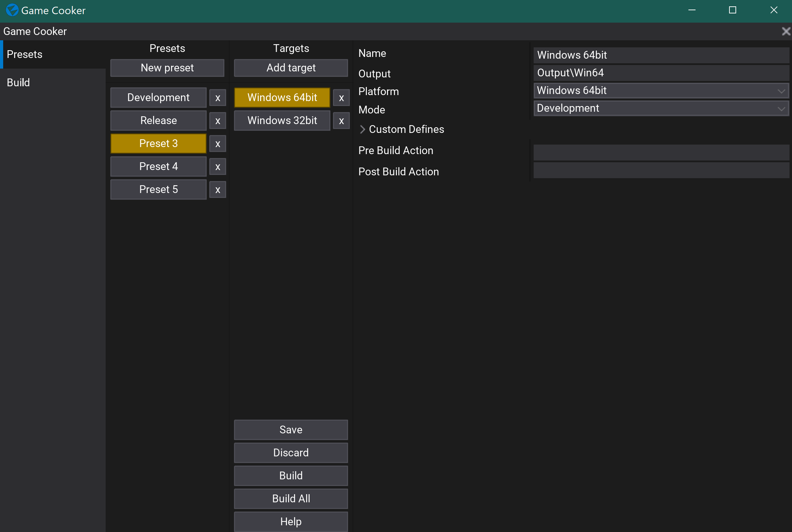This screenshot has width=792, height=532.
Task: Click the Build All button
Action: click(291, 498)
